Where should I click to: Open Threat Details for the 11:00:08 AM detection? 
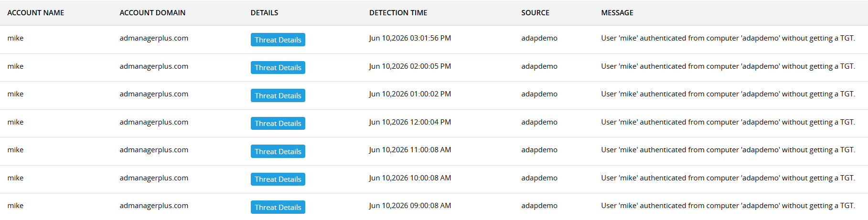pyautogui.click(x=278, y=151)
